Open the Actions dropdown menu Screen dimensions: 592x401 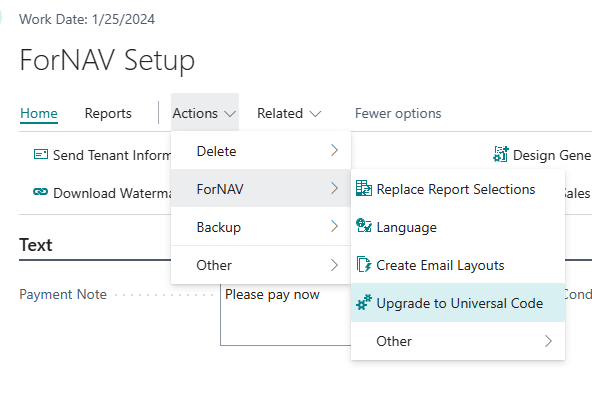pos(205,113)
